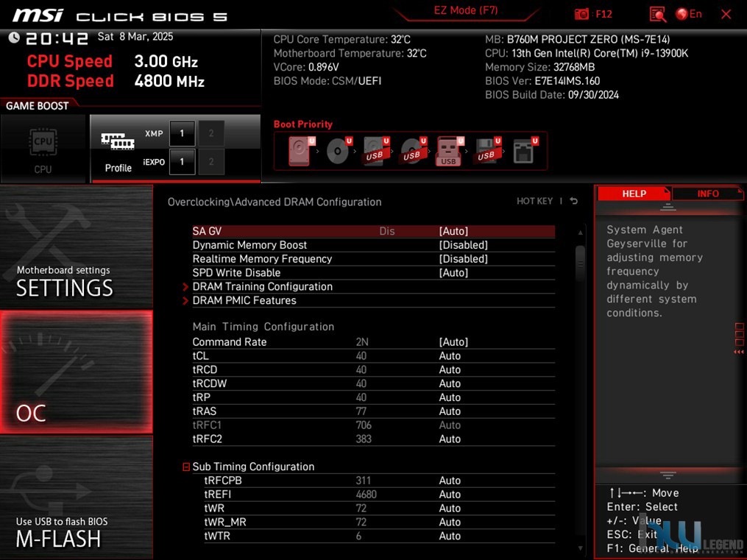Screen dimensions: 747x560
Task: Click the Auto value for tRCD
Action: click(x=450, y=370)
